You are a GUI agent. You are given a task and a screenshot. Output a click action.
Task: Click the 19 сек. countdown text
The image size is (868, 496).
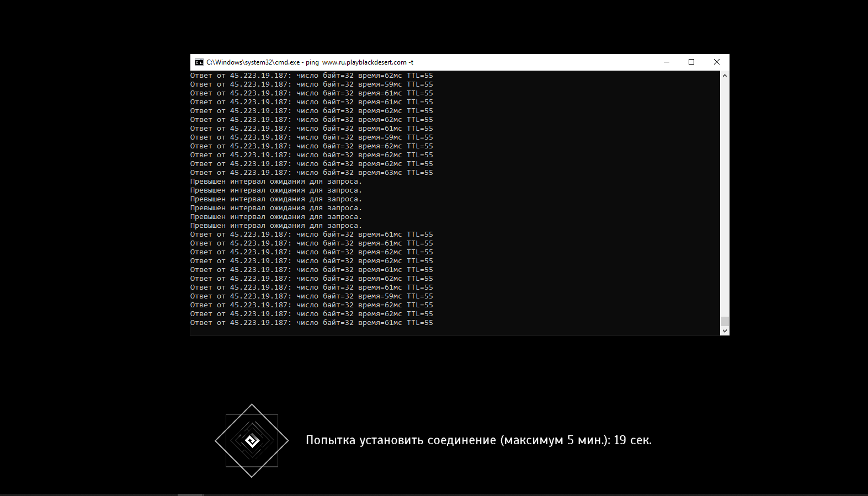pos(632,440)
